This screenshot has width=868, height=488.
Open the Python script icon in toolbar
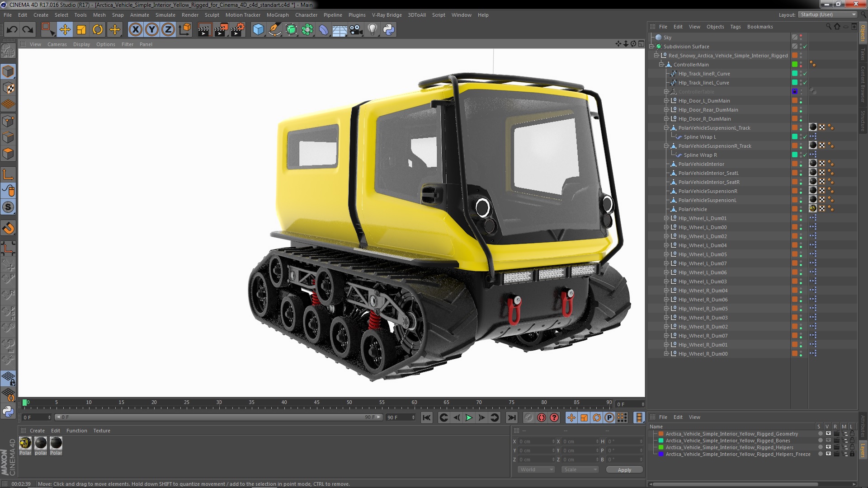click(x=389, y=30)
